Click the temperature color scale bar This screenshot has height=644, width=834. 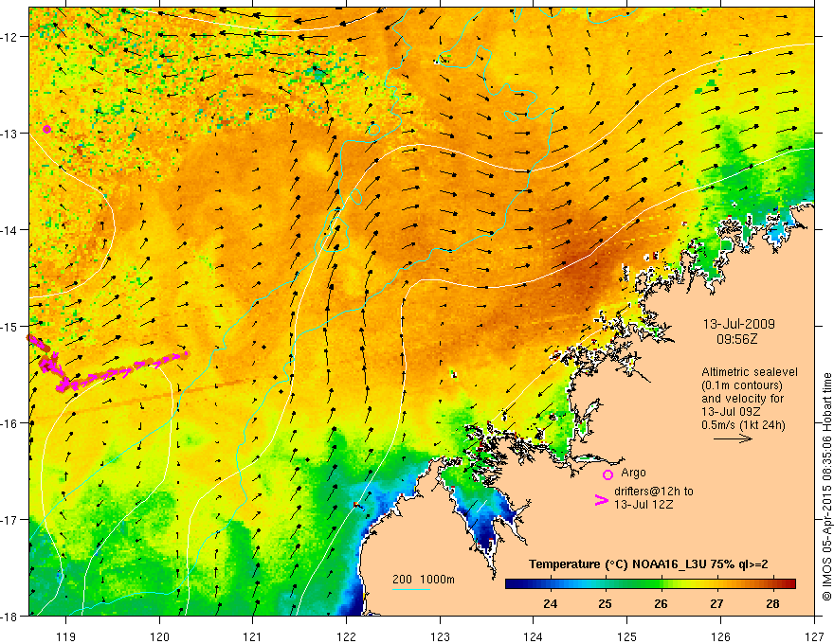click(650, 583)
